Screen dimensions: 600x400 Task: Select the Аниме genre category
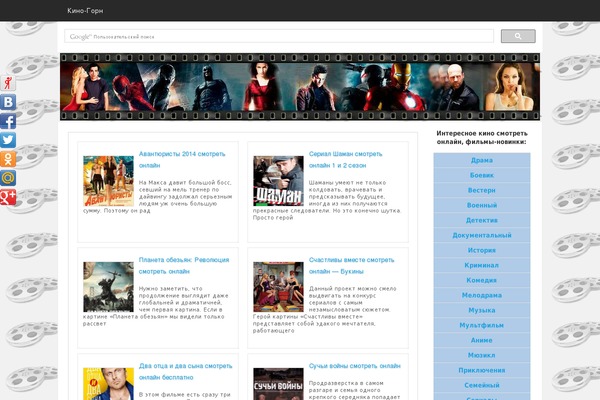click(482, 340)
